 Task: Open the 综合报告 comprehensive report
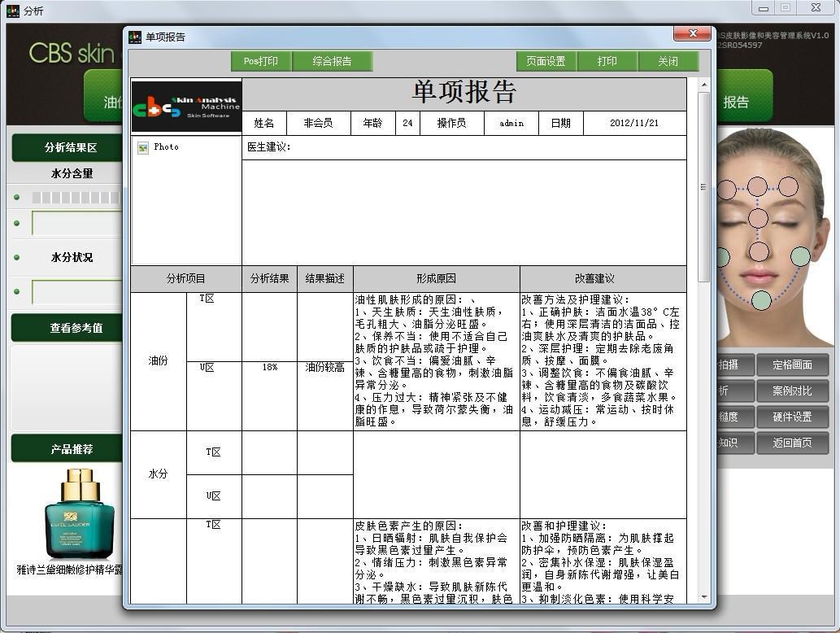332,61
